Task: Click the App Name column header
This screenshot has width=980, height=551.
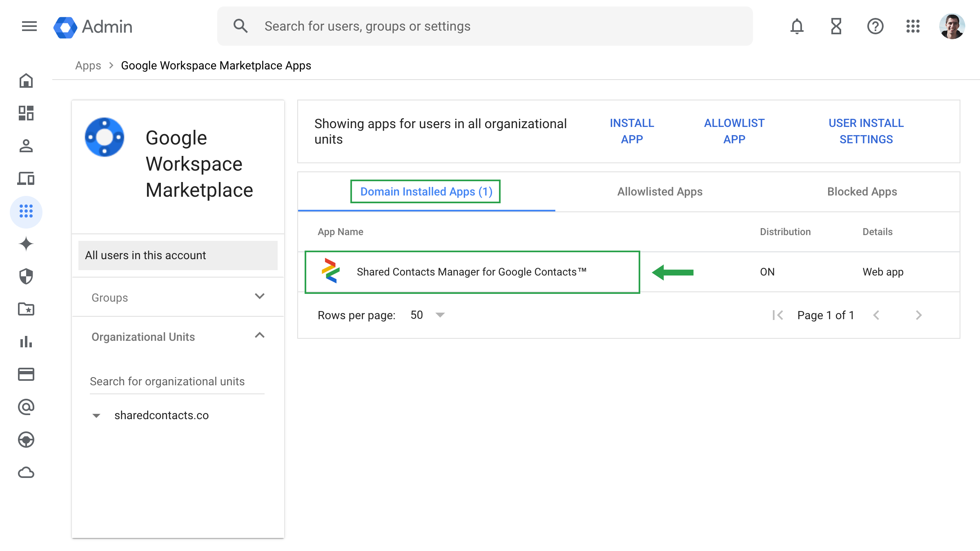Action: coord(341,232)
